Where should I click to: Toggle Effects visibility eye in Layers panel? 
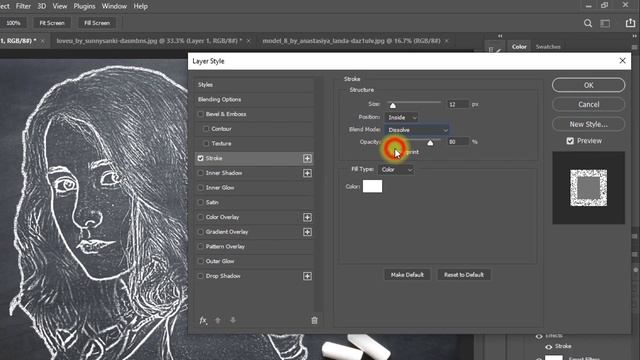[x=539, y=336]
